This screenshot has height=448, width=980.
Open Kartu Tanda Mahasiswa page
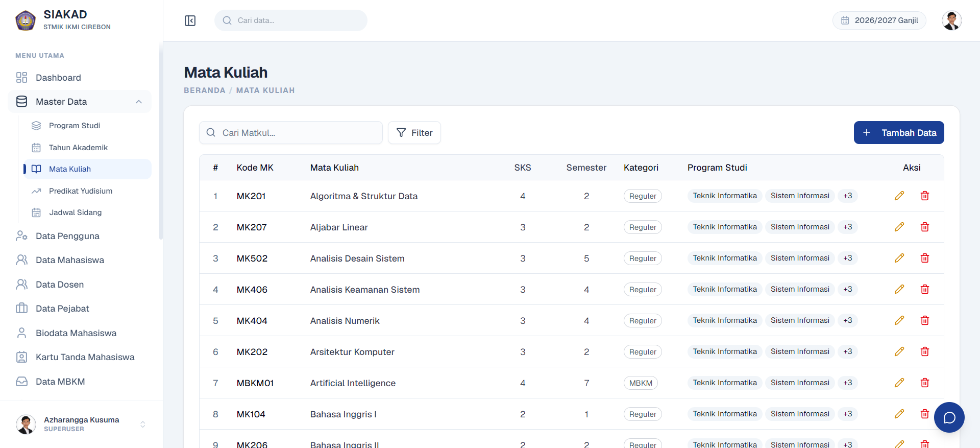[80, 357]
